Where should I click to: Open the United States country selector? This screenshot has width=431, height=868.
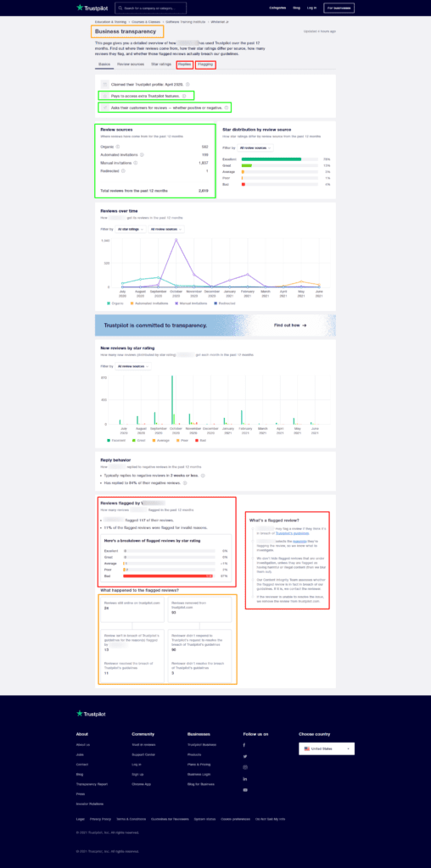point(327,748)
